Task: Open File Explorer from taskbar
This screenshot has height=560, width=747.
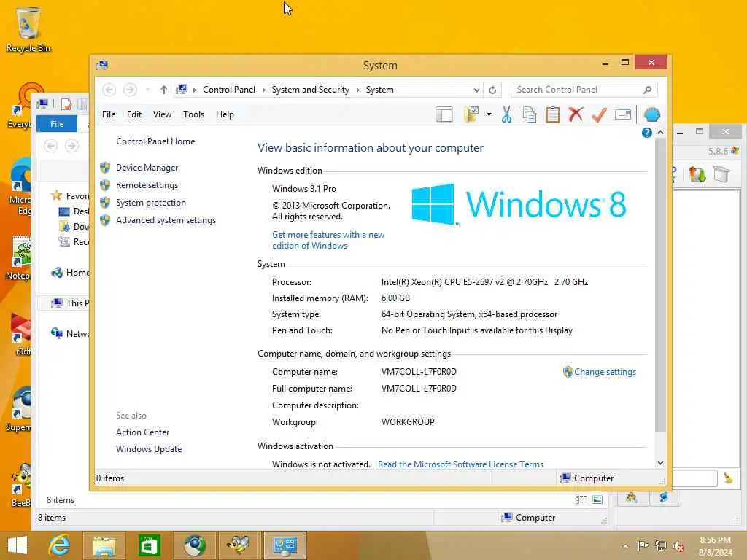Action: pos(104,545)
